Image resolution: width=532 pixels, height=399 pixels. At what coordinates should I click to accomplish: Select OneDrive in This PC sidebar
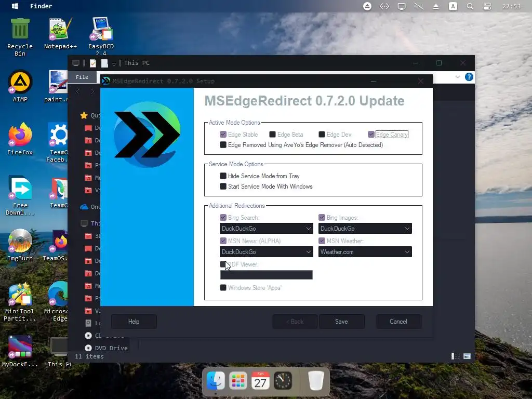89,207
